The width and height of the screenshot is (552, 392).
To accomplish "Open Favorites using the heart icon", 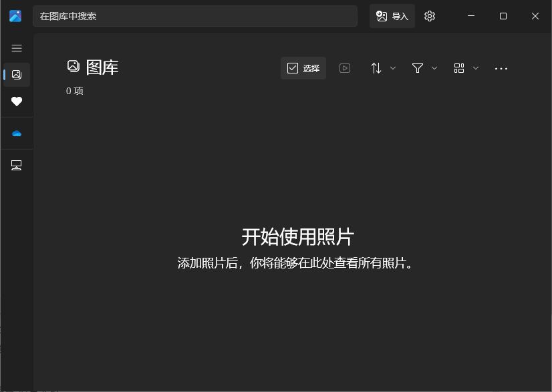I will point(16,102).
